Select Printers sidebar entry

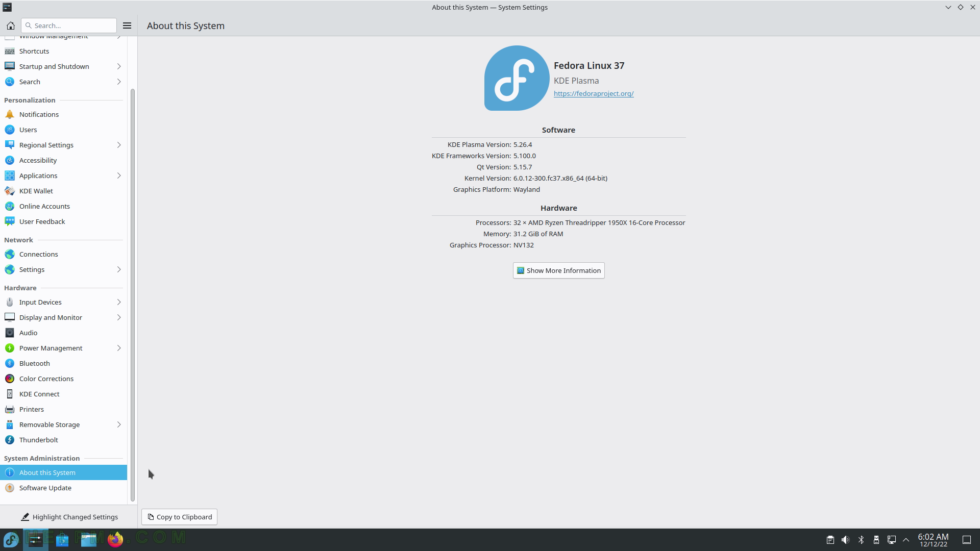click(x=63, y=409)
